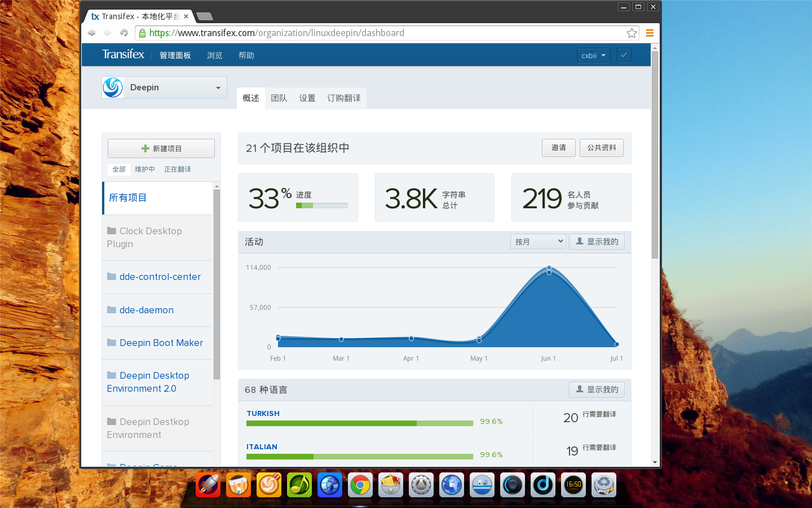
Task: Click the 219 contributors statistic
Action: (x=571, y=198)
